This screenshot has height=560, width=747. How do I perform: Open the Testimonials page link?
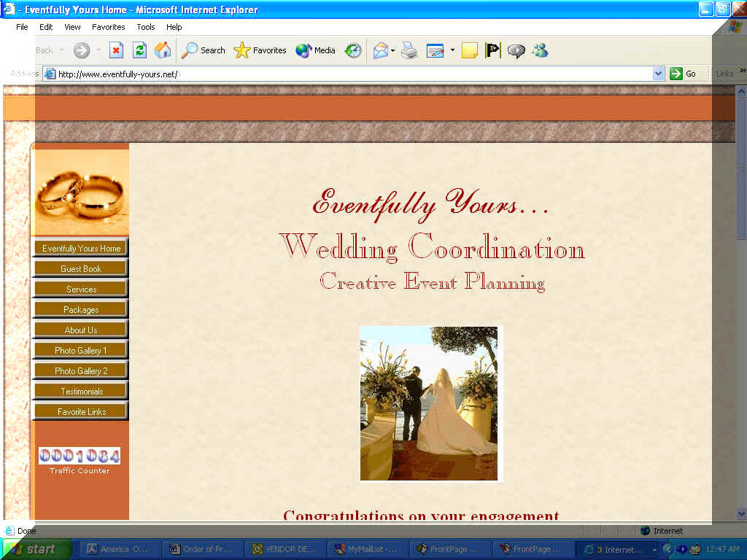(x=81, y=392)
